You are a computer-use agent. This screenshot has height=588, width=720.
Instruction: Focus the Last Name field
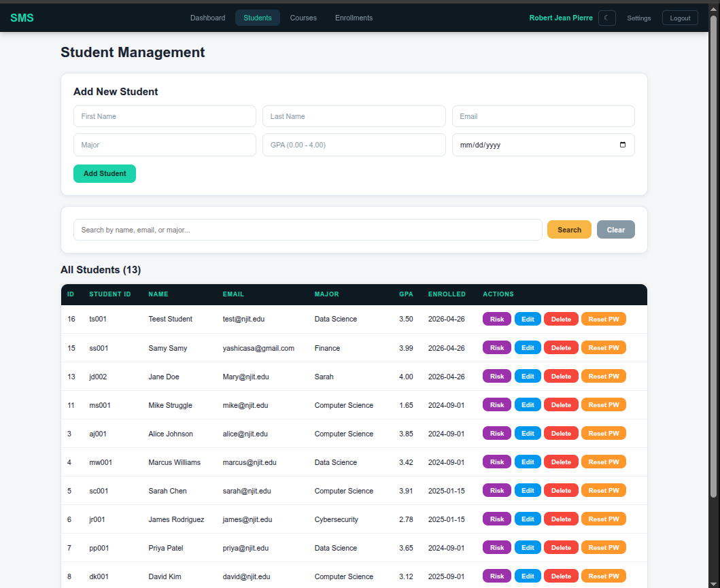tap(354, 117)
